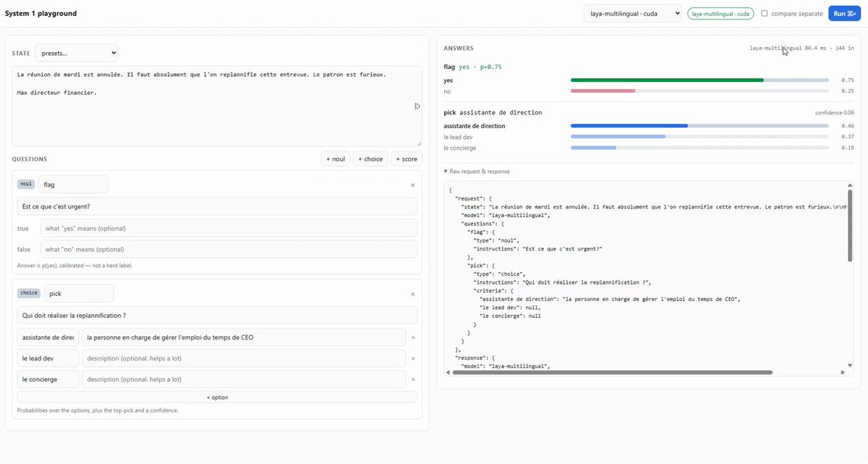Delete the assistante de direction option

413,337
